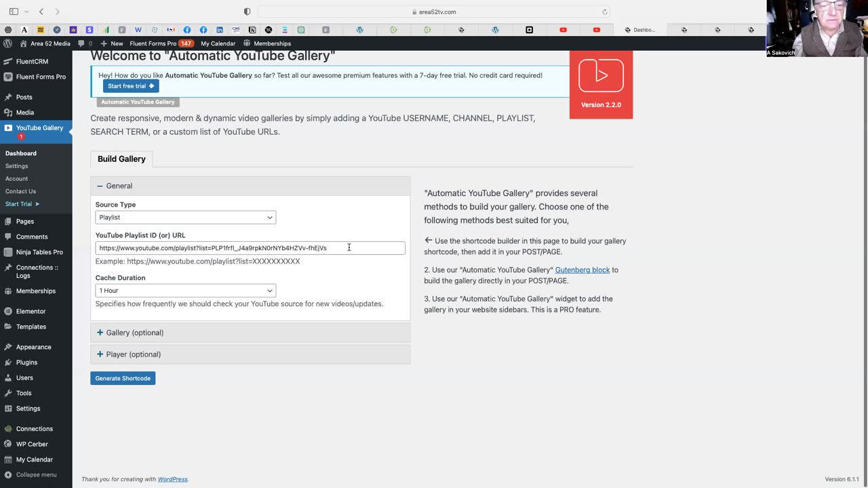This screenshot has width=868, height=488.
Task: Open the comments bubble in admin bar
Action: (85, 43)
